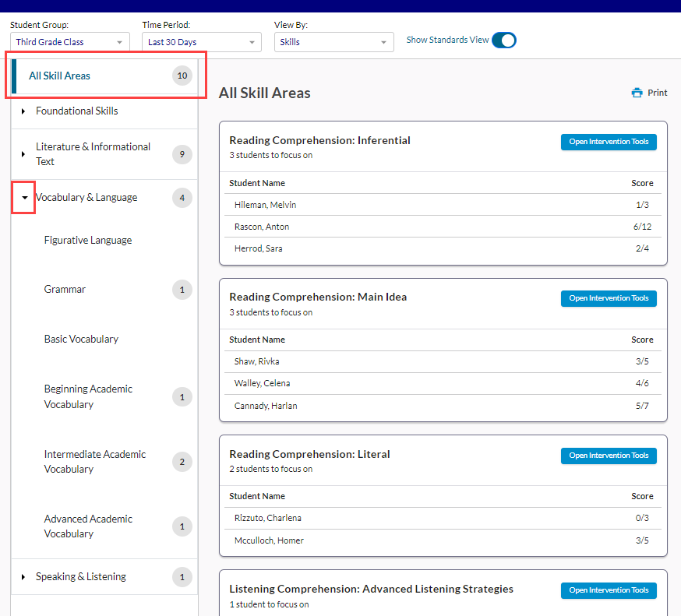Click the 4 badge beside Vocabulary & Language

182,198
